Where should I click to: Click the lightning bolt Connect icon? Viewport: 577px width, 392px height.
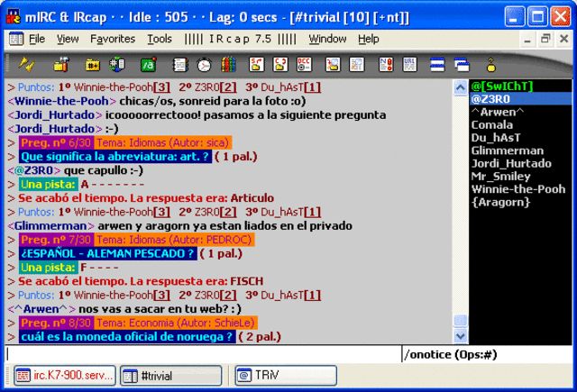tap(27, 65)
